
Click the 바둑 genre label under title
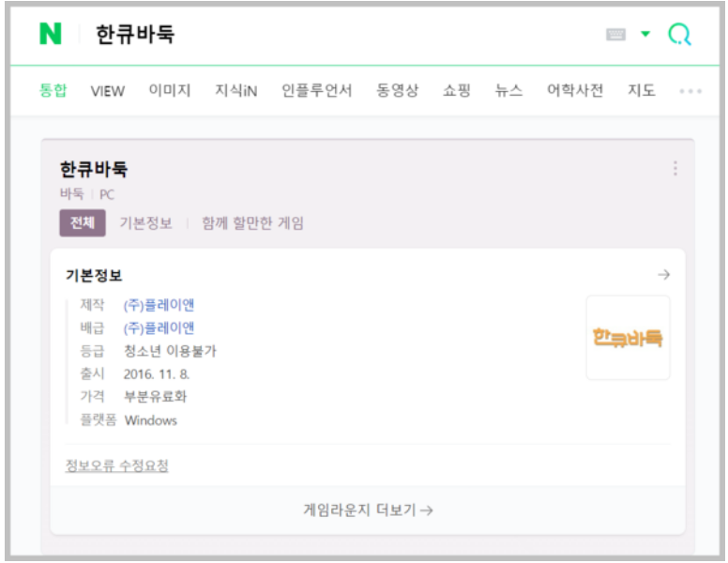[71, 193]
